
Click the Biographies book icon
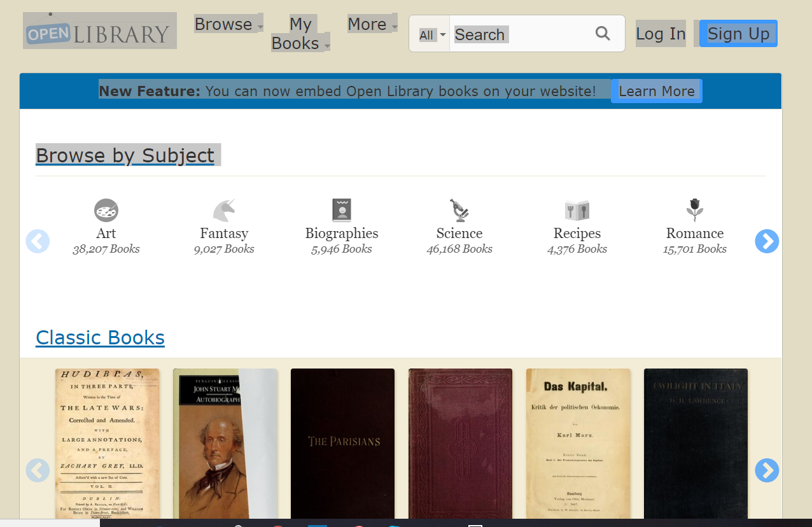342,210
